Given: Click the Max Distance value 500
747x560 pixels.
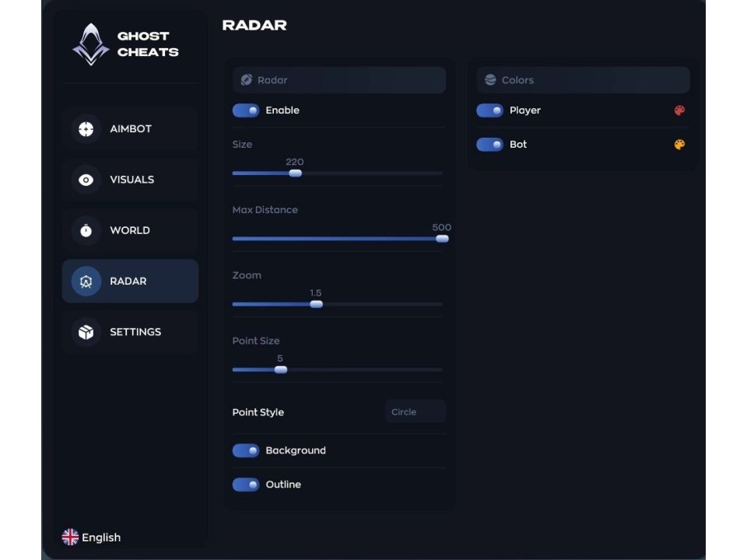Looking at the screenshot, I should (x=442, y=228).
